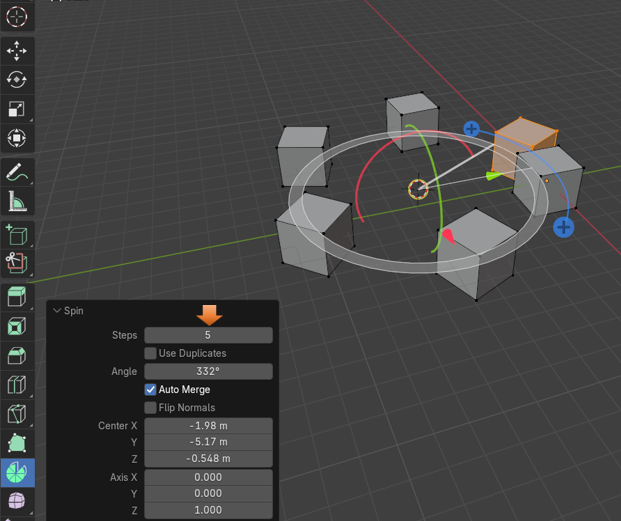Collapse the Spin operator panel

click(x=57, y=311)
